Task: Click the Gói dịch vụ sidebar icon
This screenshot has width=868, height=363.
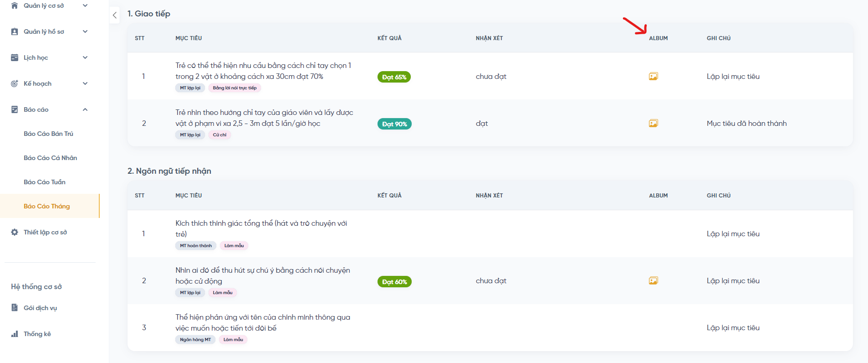Action: pyautogui.click(x=15, y=308)
